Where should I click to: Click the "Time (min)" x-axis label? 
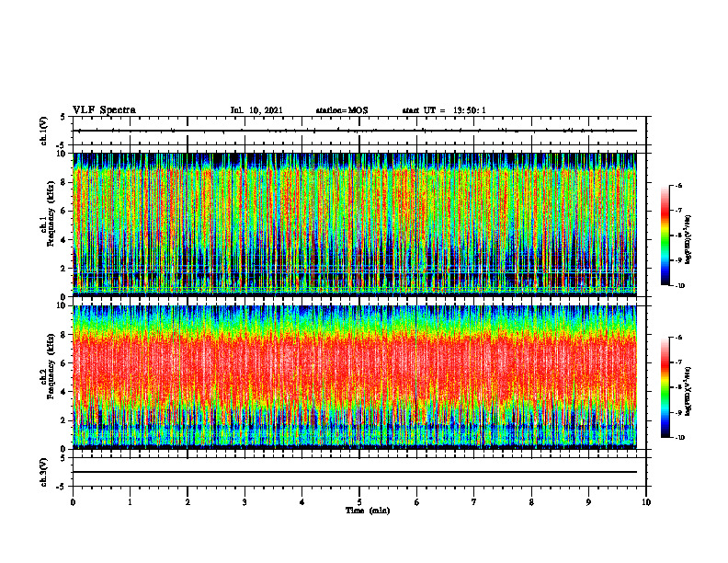point(368,511)
